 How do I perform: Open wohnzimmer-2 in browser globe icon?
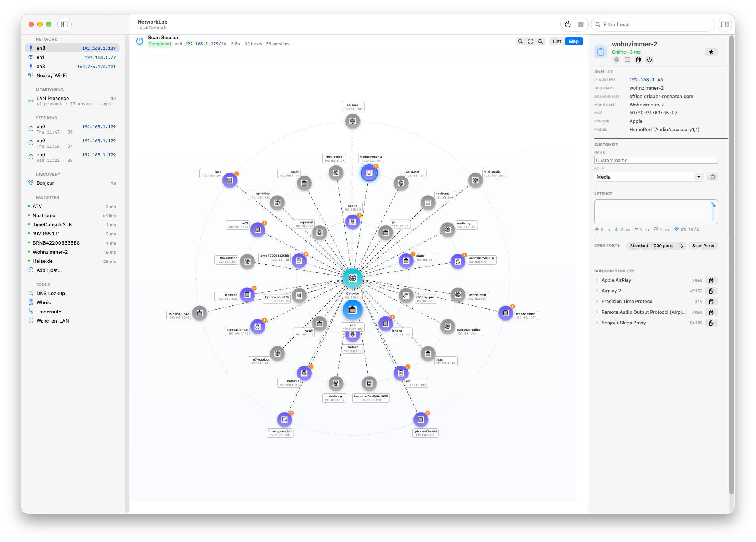[616, 60]
